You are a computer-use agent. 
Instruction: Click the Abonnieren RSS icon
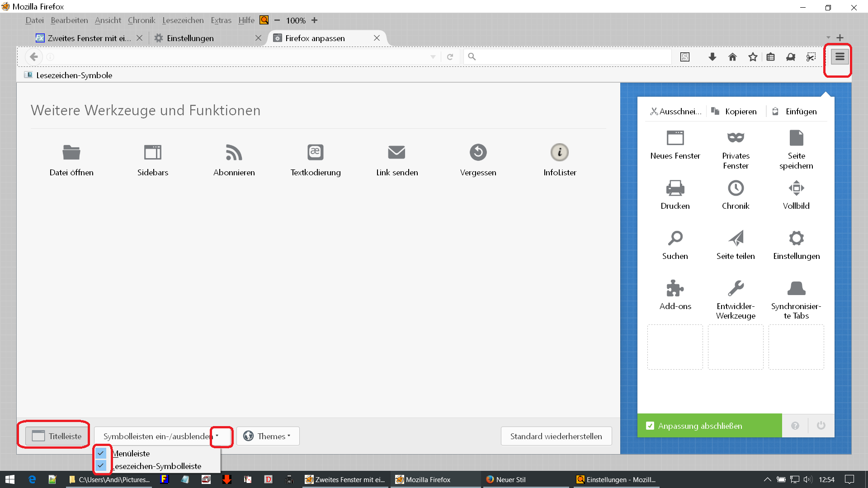coord(234,153)
